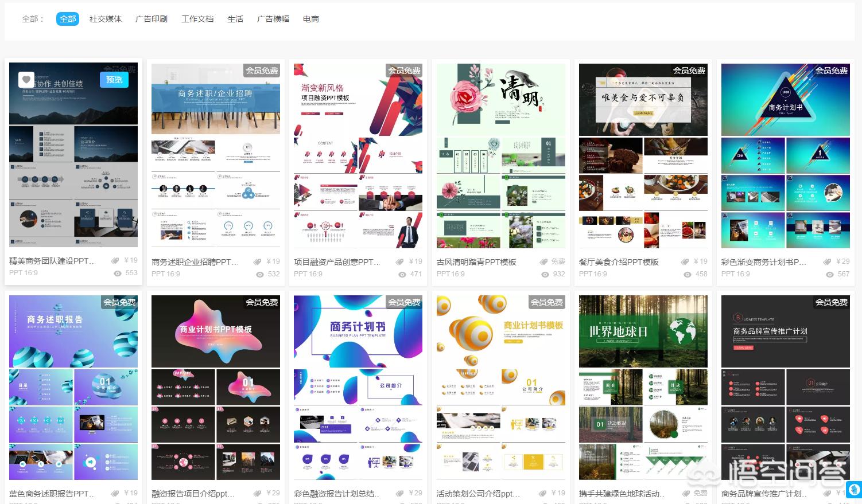Click 会员免费 badge on 商务述职/企业招聘 card
Image resolution: width=862 pixels, height=504 pixels.
click(262, 71)
